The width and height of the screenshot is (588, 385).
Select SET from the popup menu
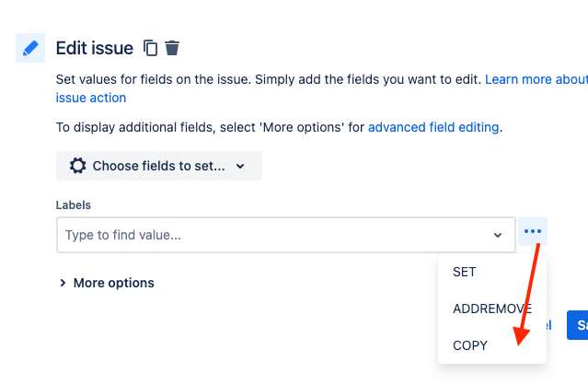465,272
